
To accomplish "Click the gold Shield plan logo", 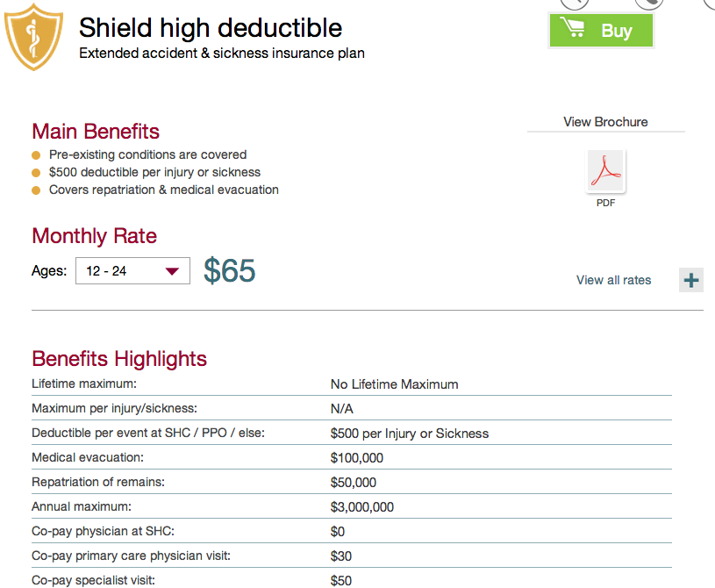I will click(x=33, y=37).
